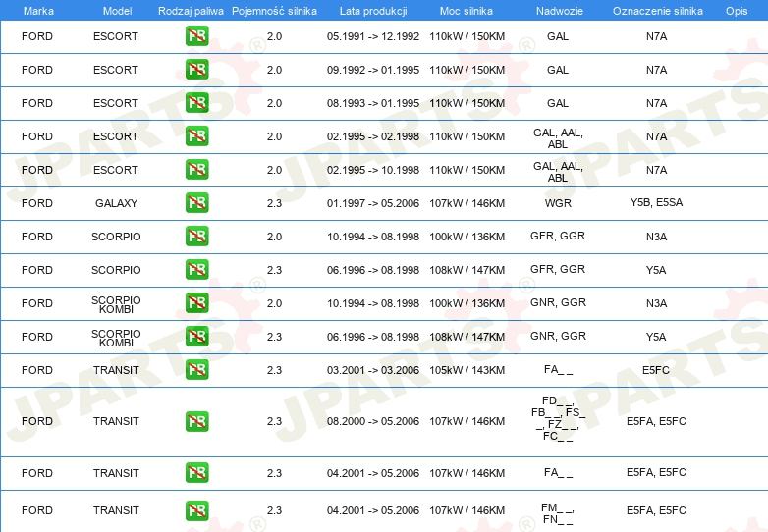This screenshot has height=532, width=768.
Task: Click the Oznaczenie silnika column header
Action: [x=657, y=11]
